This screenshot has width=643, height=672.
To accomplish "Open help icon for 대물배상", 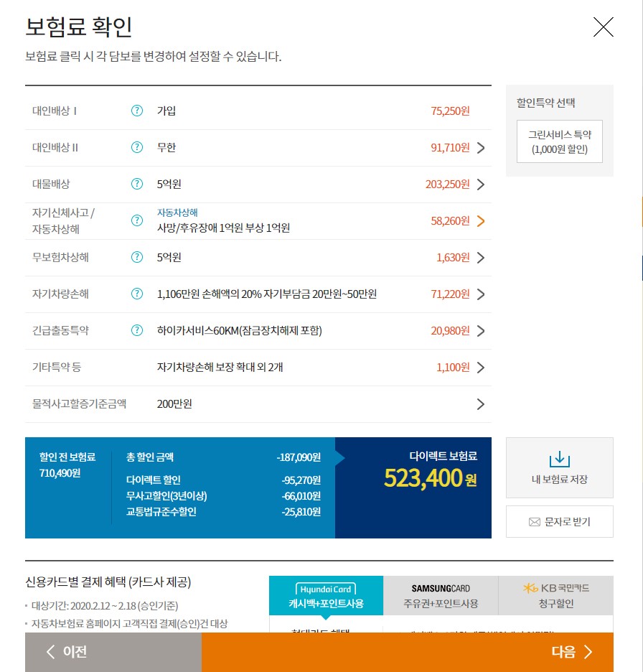I will [136, 185].
